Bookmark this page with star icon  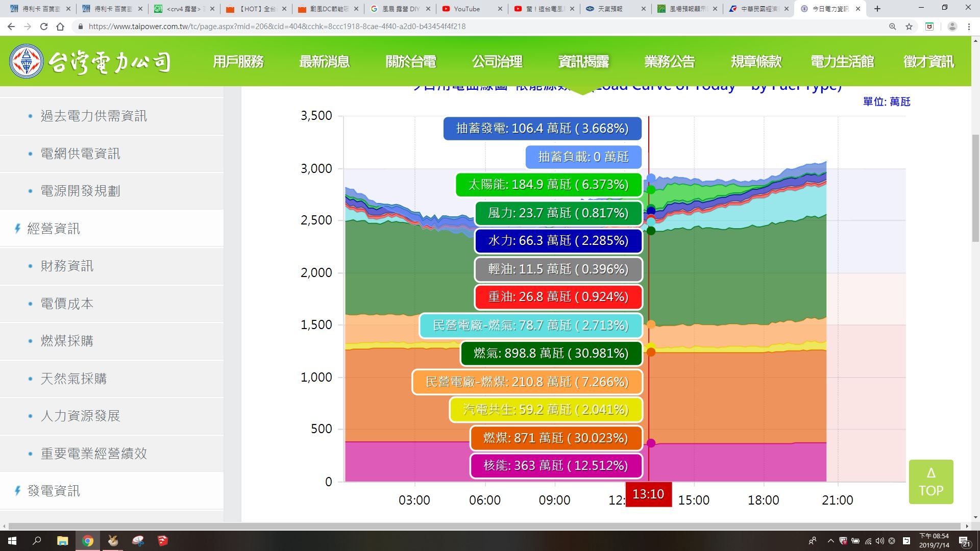[909, 27]
